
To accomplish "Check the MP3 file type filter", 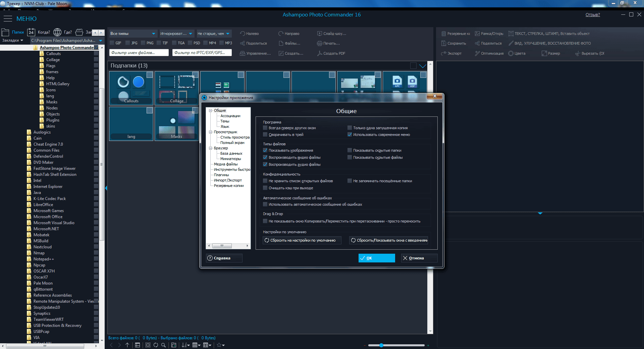I will coord(221,43).
